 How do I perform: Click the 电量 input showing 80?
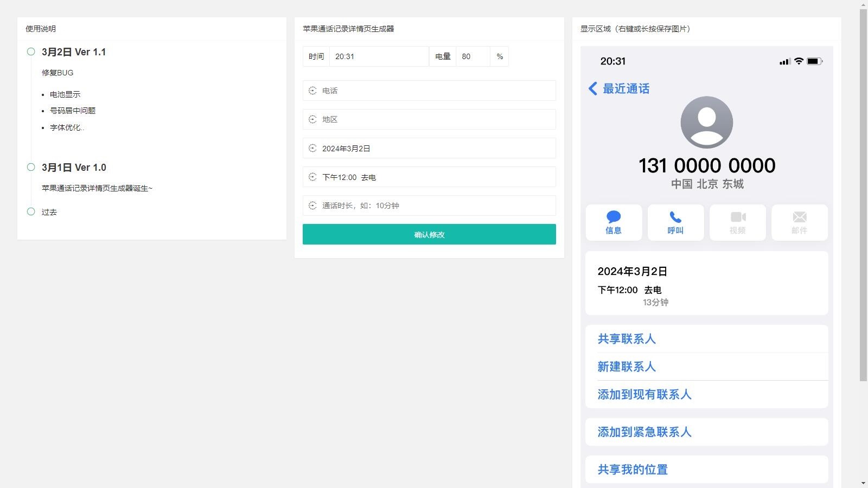click(x=473, y=56)
